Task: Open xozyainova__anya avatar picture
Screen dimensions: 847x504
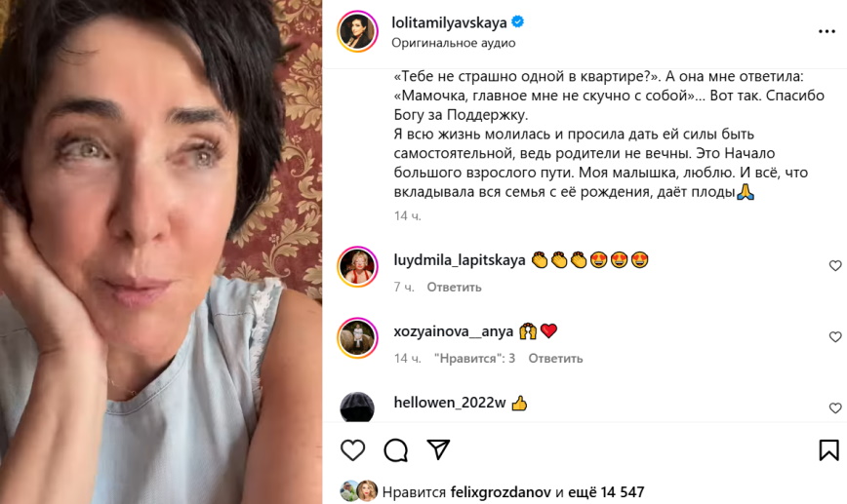Action: (357, 338)
